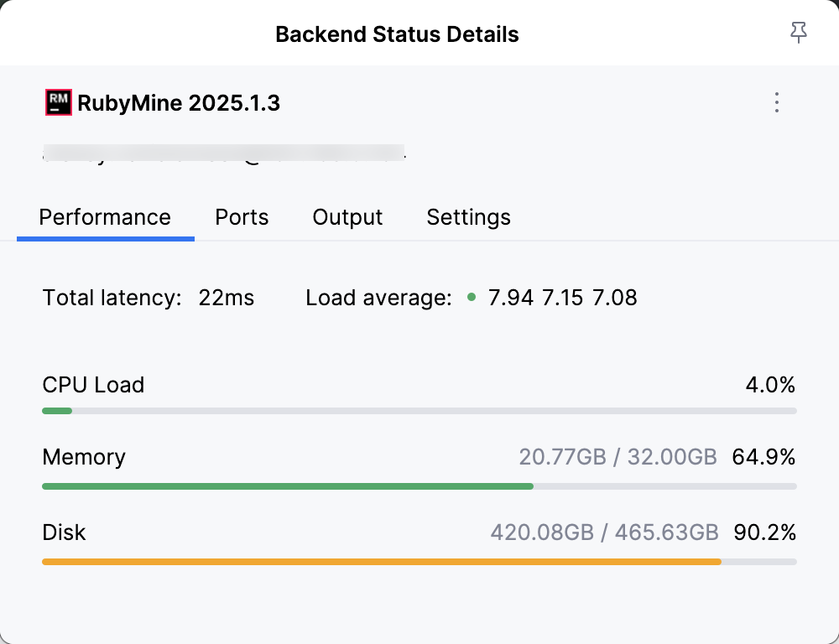The width and height of the screenshot is (839, 644).
Task: Click the Disk 90.2% percentage label
Action: tap(765, 532)
